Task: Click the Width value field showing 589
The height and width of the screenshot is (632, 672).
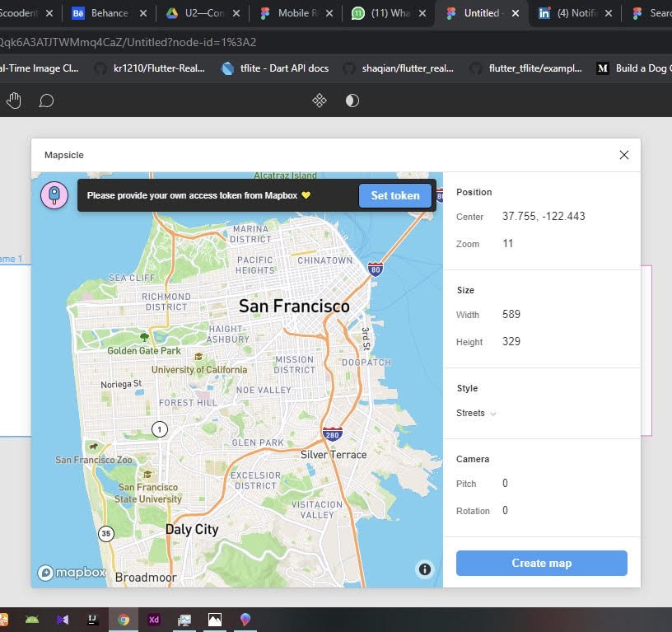Action: (x=511, y=315)
